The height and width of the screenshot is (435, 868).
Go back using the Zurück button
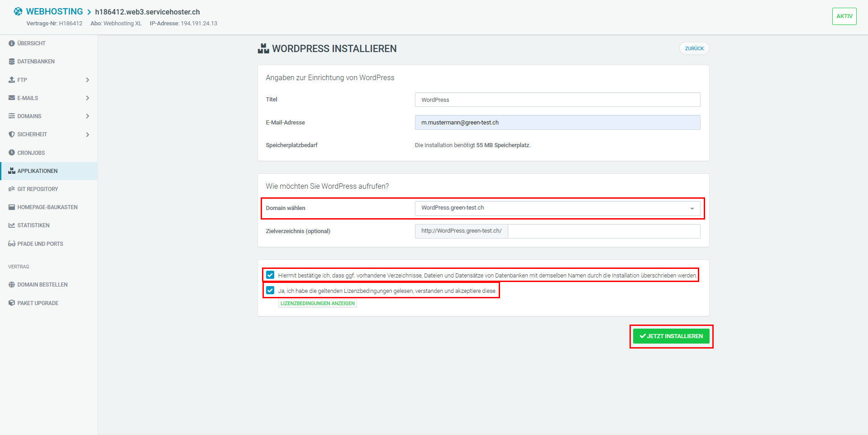(694, 48)
